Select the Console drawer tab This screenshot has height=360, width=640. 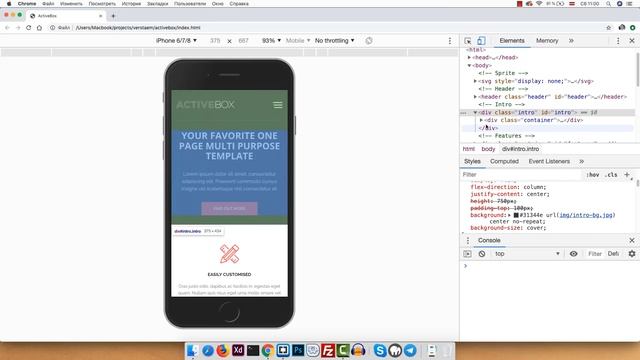[489, 240]
